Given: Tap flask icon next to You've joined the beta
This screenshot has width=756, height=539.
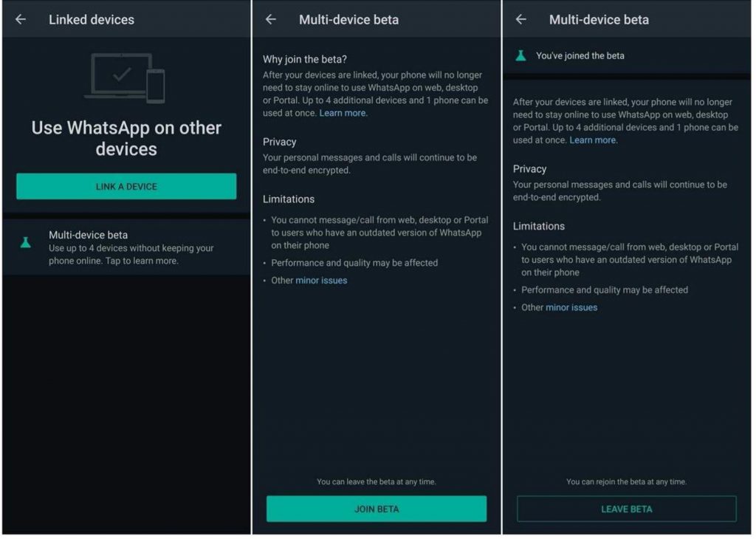Looking at the screenshot, I should coord(520,56).
